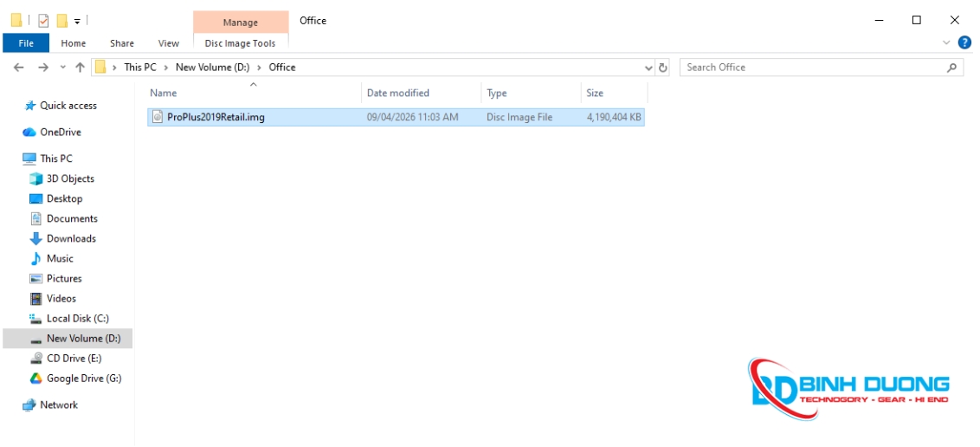Open Google Drive (G:) in sidebar
The width and height of the screenshot is (980, 447).
tap(75, 379)
